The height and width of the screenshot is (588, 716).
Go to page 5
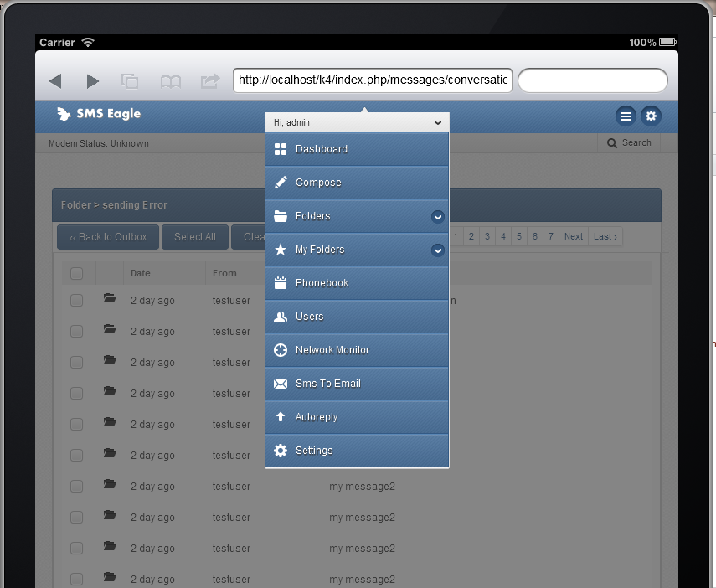pos(519,236)
